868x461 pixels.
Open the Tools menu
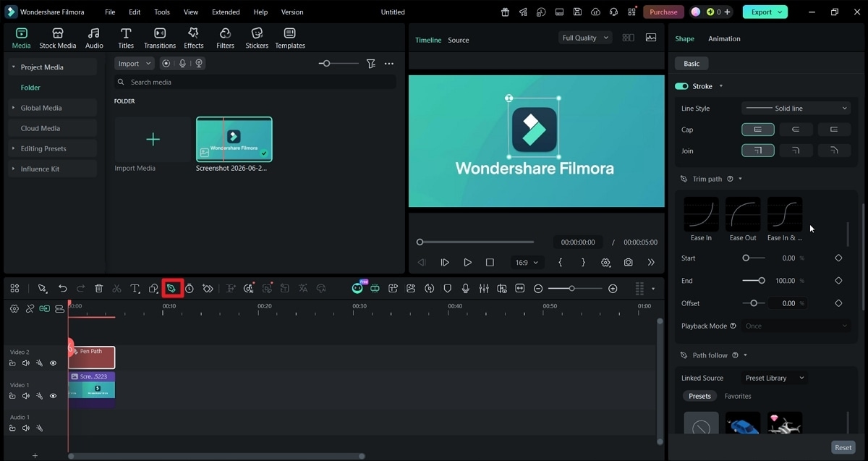(162, 12)
